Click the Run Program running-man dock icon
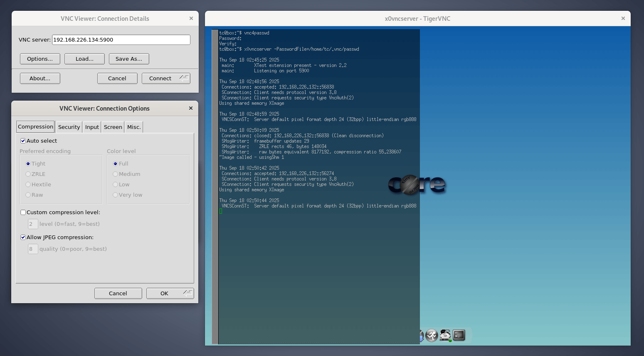Screen dimensions: 644x356 432,335
